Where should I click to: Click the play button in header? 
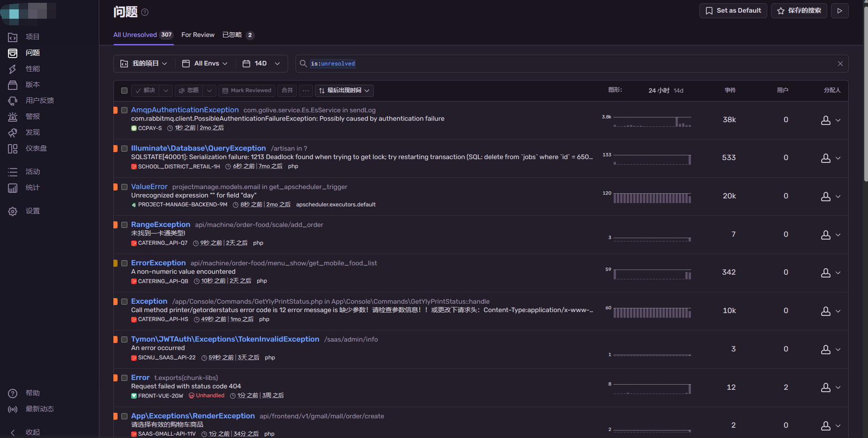pyautogui.click(x=840, y=11)
